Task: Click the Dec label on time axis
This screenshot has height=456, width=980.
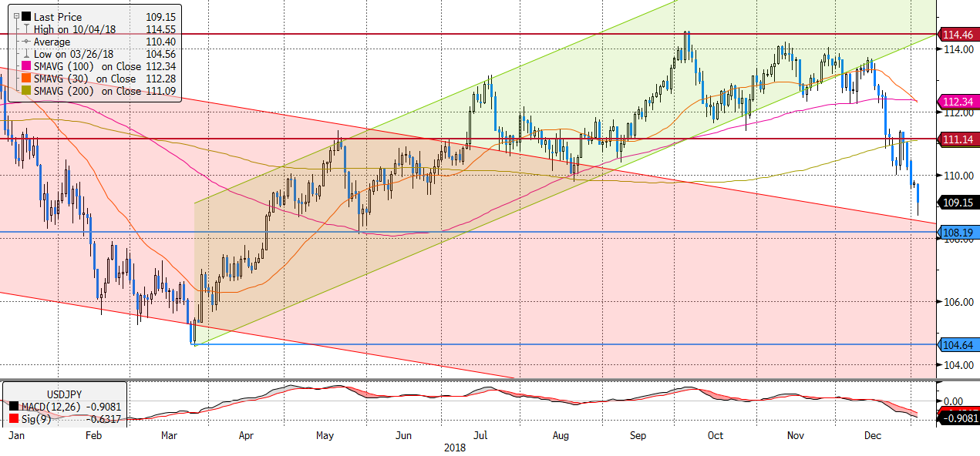Action: point(873,436)
